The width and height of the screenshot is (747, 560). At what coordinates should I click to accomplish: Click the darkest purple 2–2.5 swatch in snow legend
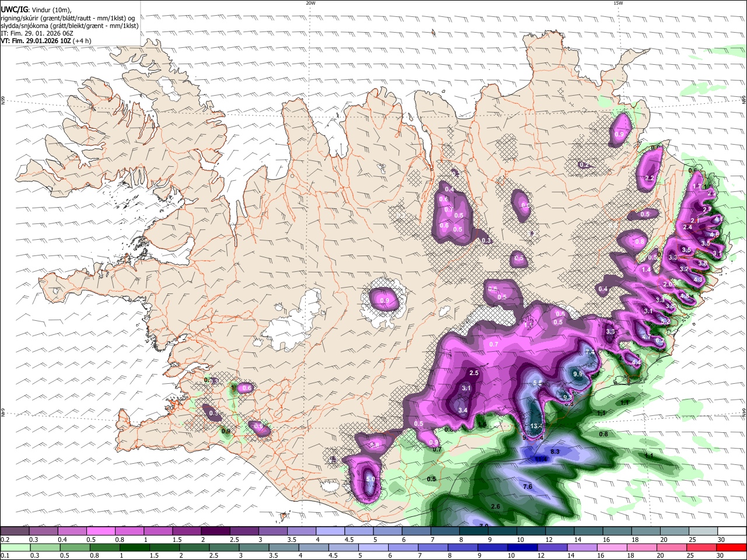215,531
